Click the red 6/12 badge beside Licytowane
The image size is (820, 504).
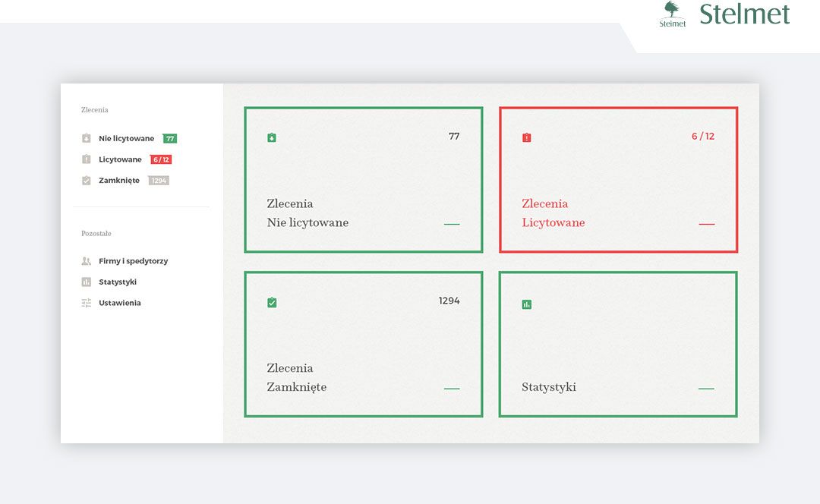(161, 159)
